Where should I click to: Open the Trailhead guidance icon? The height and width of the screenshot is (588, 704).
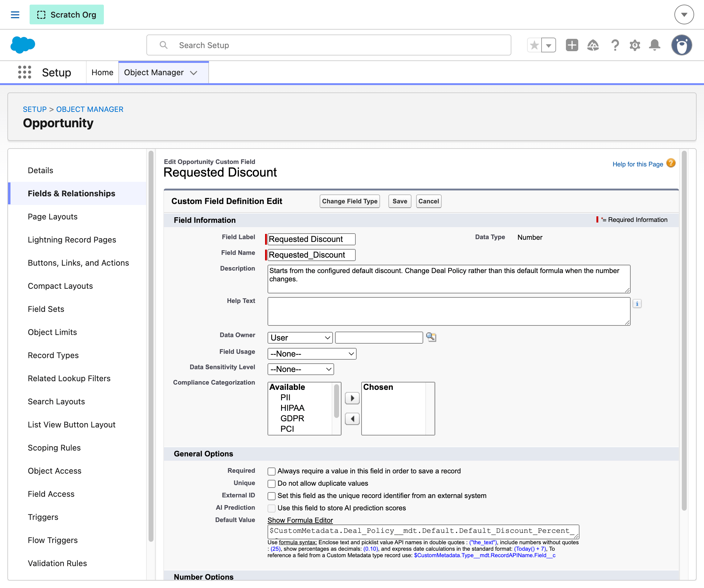click(593, 45)
